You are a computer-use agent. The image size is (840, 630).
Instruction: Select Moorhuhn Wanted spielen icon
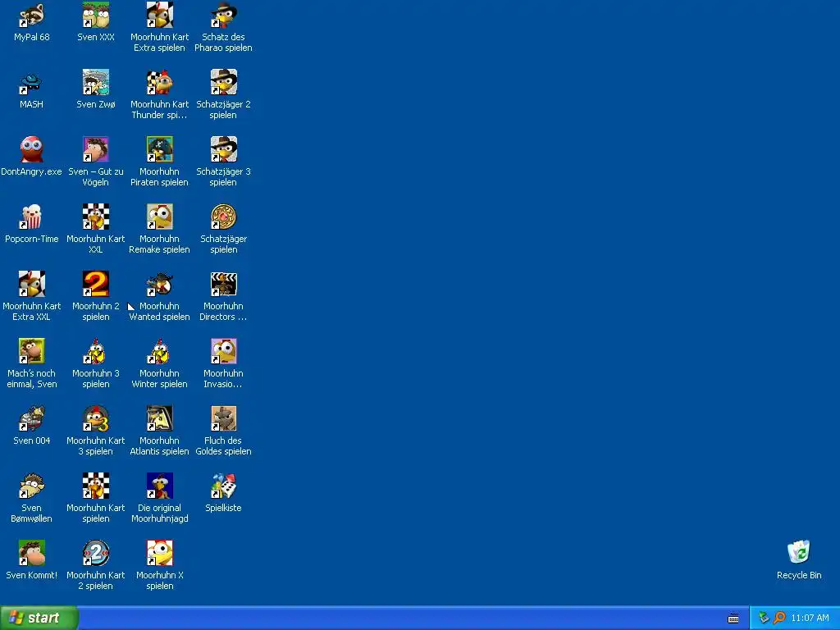pyautogui.click(x=160, y=284)
